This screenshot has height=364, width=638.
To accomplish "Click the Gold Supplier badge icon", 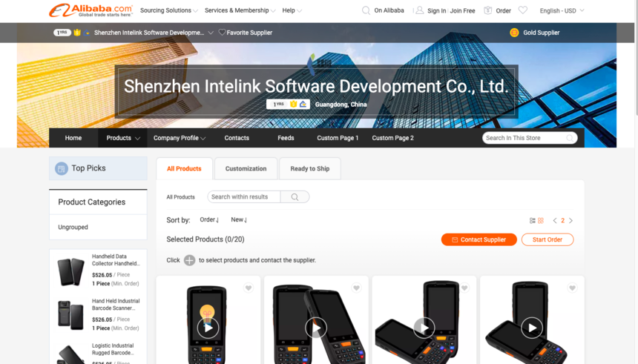I will [x=514, y=33].
